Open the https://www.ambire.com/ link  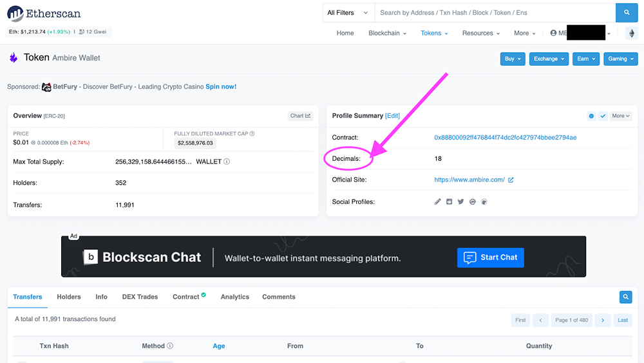[x=469, y=180]
